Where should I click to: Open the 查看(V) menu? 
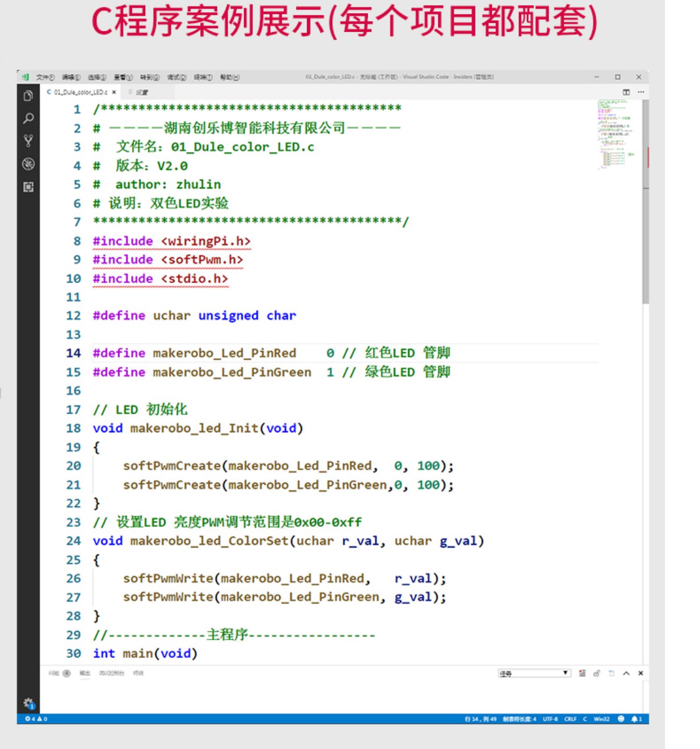coord(123,77)
